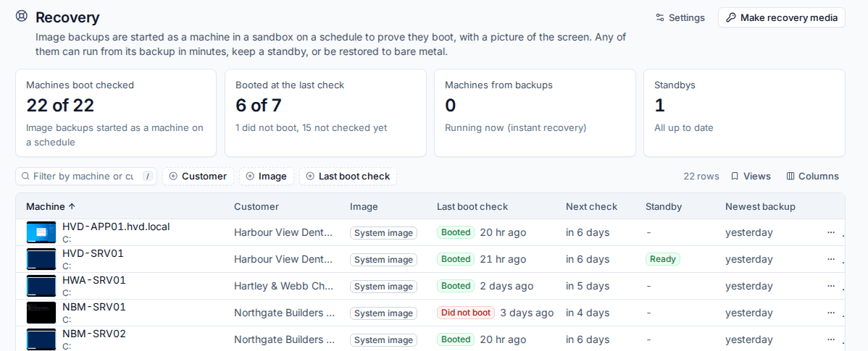This screenshot has height=351, width=868.
Task: Click the 'in 4 days' next check value
Action: click(x=588, y=313)
